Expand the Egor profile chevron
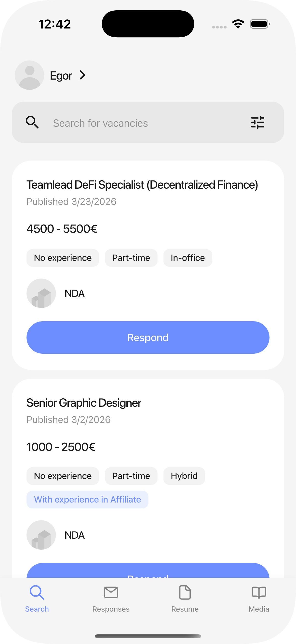The width and height of the screenshot is (296, 644). pos(82,75)
